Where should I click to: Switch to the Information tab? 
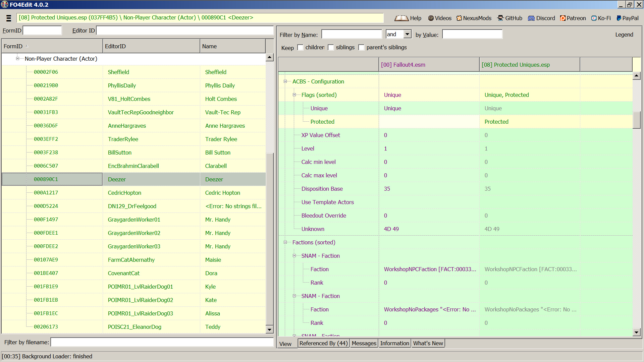pyautogui.click(x=394, y=343)
